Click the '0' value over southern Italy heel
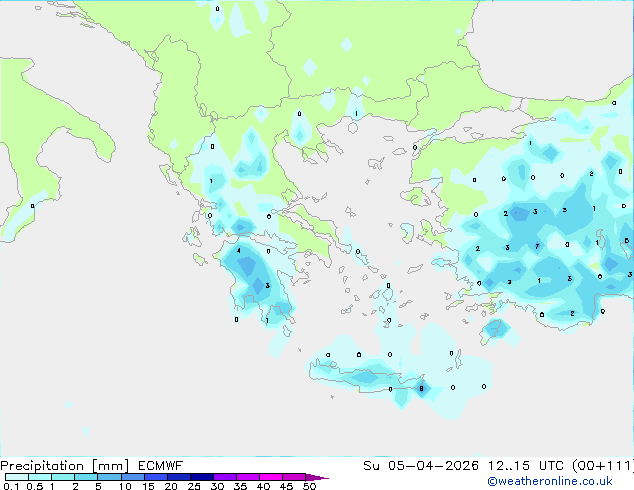The height and width of the screenshot is (490, 634). click(x=32, y=206)
